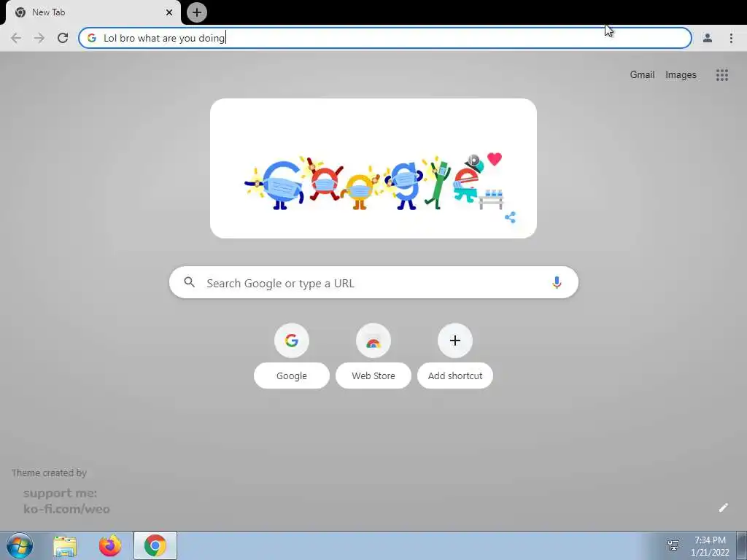This screenshot has width=747, height=560.
Task: Click the Theme created by text
Action: coord(49,472)
